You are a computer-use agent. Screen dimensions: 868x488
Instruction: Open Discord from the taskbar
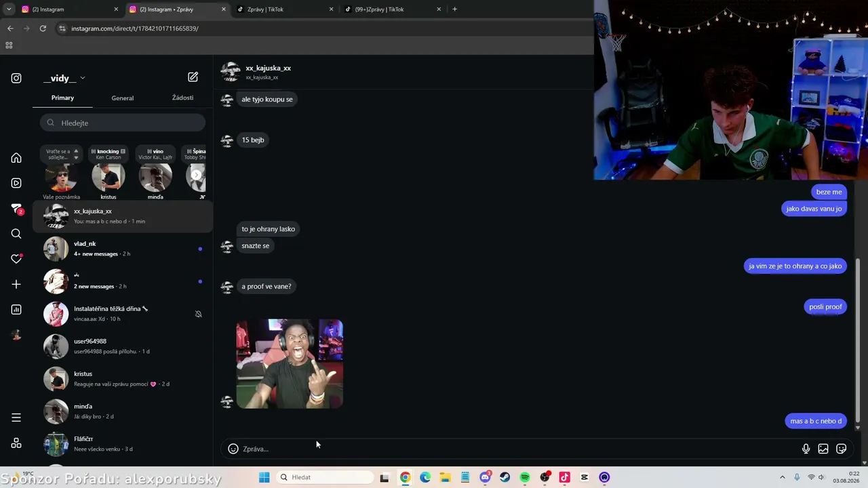(x=485, y=477)
